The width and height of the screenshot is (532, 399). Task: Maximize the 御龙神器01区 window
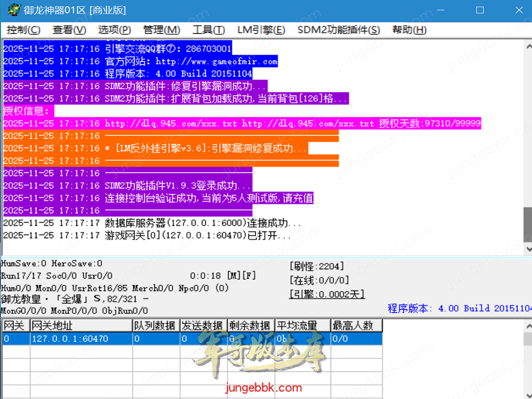tap(480, 10)
